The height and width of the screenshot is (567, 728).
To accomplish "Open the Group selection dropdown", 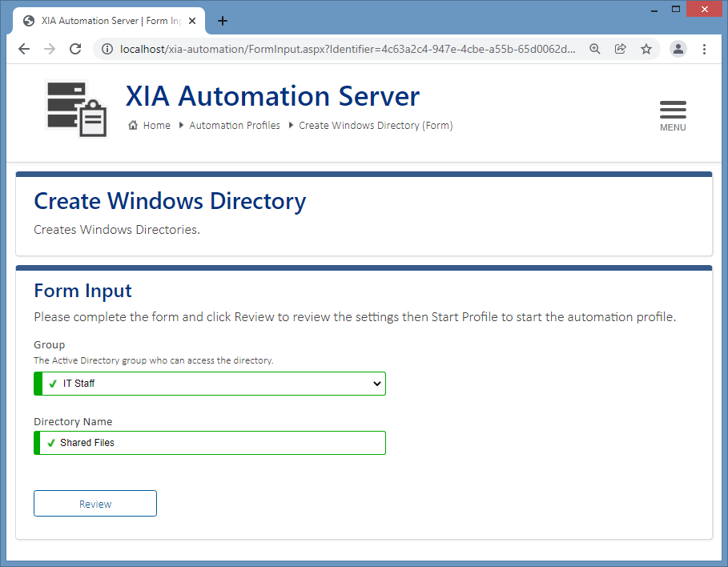I will point(208,384).
